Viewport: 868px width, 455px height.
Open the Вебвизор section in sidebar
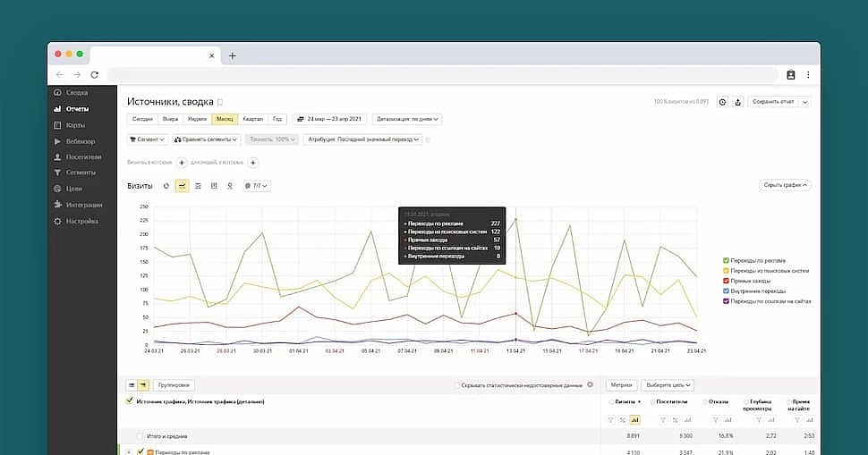(x=80, y=141)
